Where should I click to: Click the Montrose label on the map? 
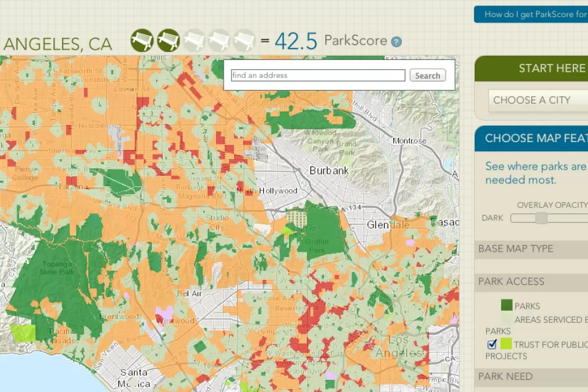410,141
